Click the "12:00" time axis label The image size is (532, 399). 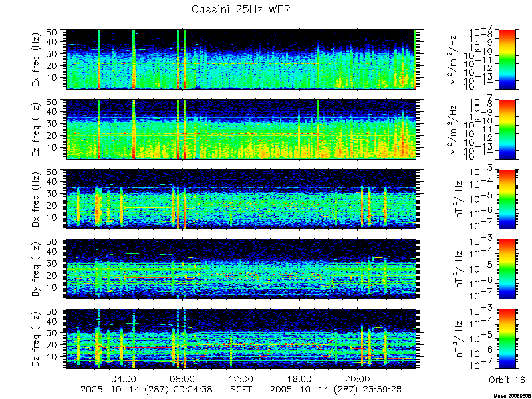coord(241,378)
